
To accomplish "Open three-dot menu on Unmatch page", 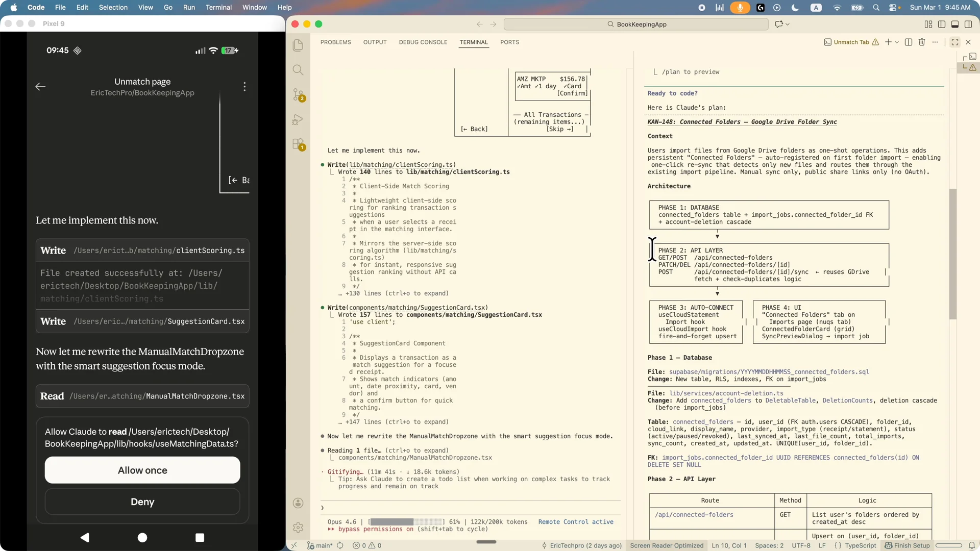I will (244, 87).
